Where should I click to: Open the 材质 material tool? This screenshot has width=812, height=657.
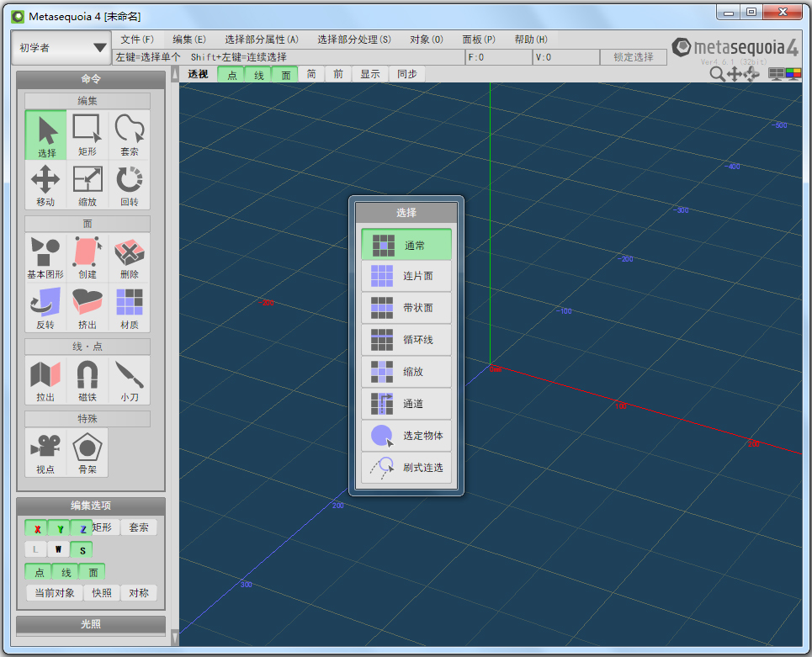pos(130,308)
